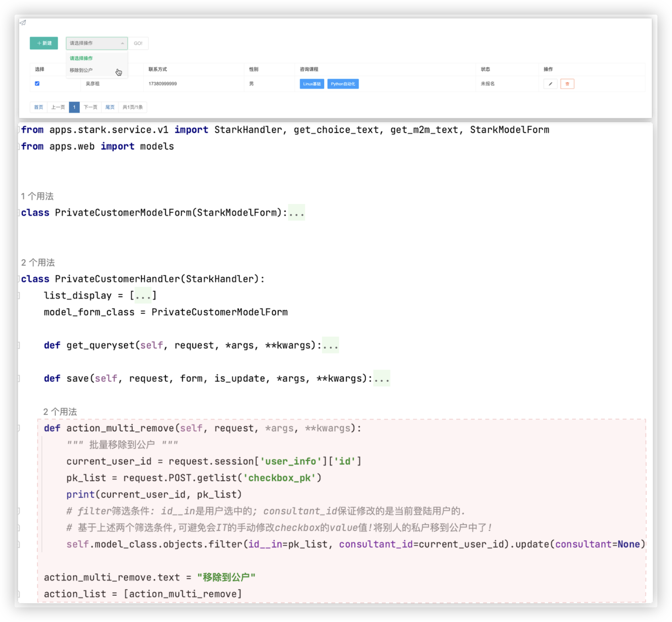Click the 首页 first page link
672x622 pixels.
point(39,107)
